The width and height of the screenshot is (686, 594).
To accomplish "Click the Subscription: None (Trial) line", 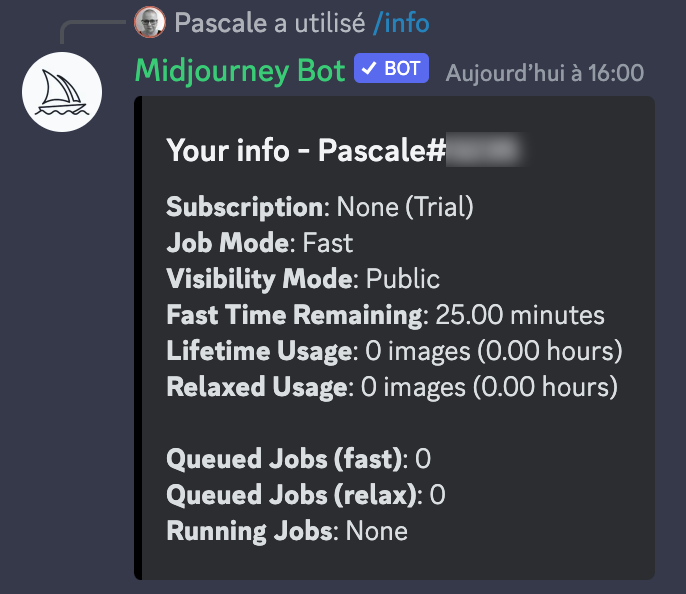I will (319, 207).
